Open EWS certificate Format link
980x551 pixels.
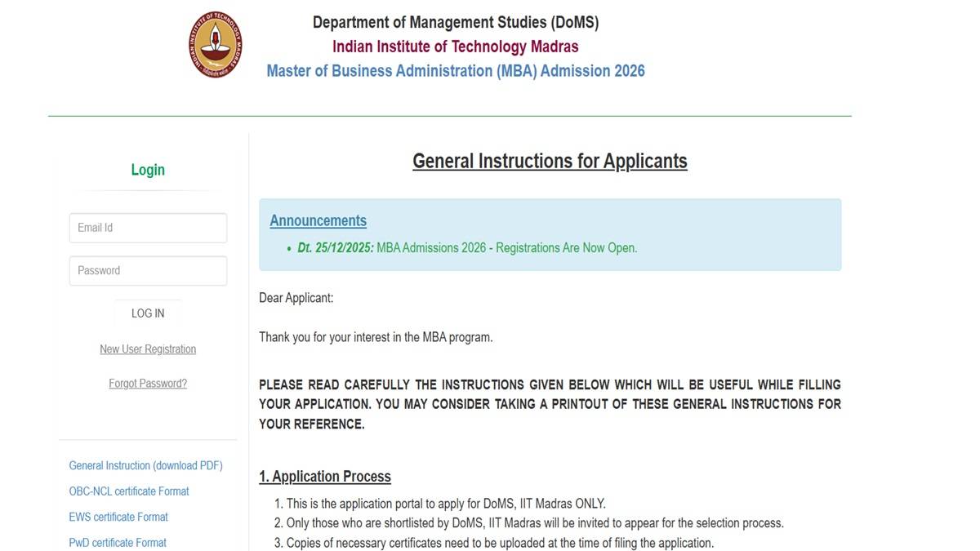tap(118, 517)
